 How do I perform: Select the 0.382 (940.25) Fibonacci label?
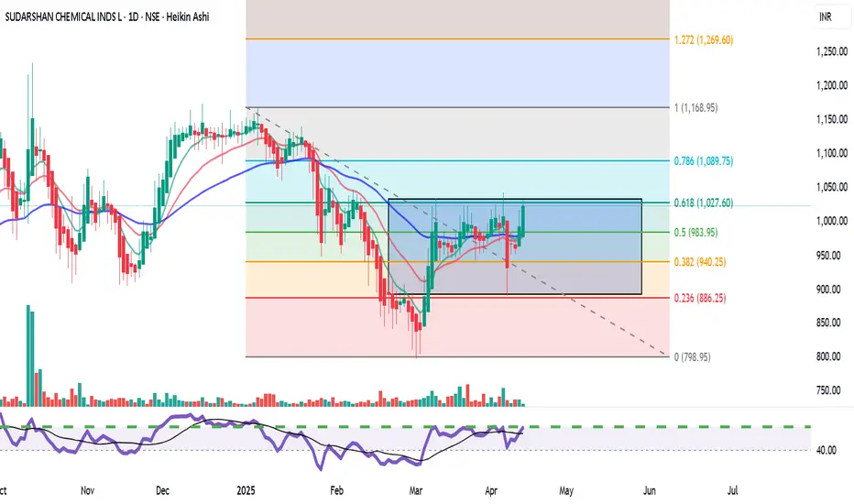[700, 262]
